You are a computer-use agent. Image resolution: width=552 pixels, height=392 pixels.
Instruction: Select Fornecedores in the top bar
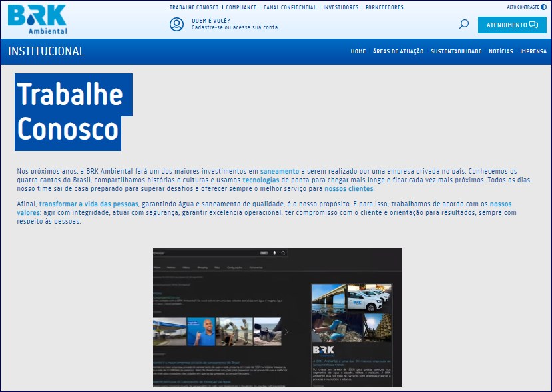[x=384, y=8]
